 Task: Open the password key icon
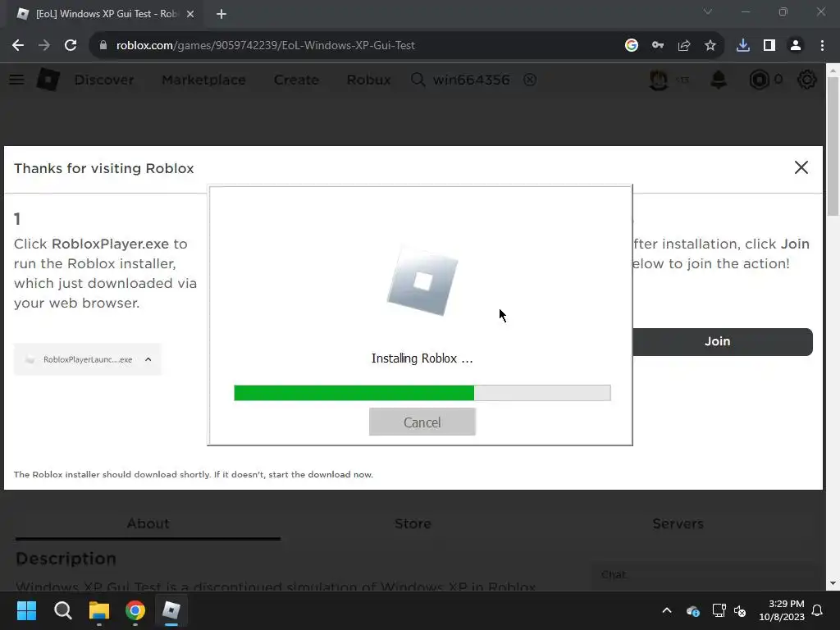(x=658, y=46)
